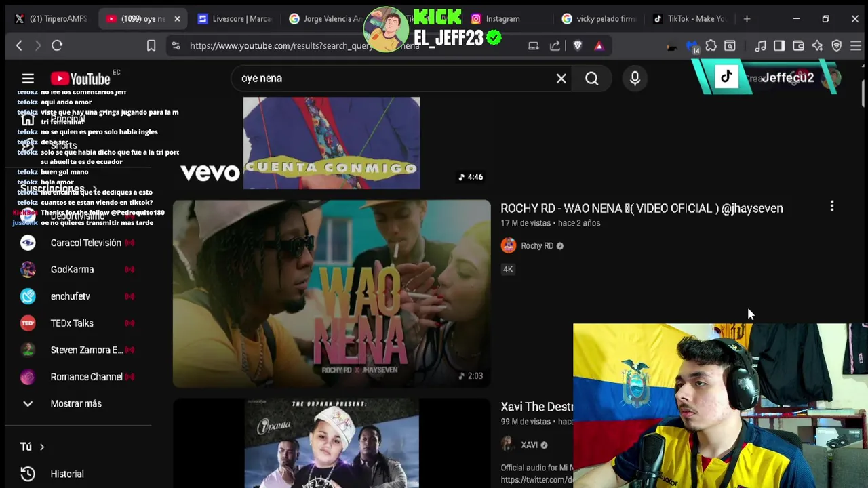Open the Xavi The Destr... video title
The width and height of the screenshot is (868, 488).
click(537, 407)
